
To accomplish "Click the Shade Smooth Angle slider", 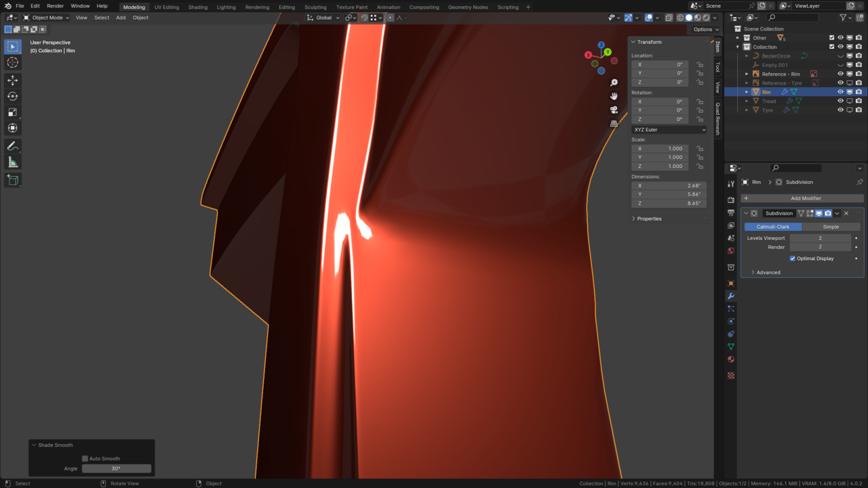I will [117, 468].
